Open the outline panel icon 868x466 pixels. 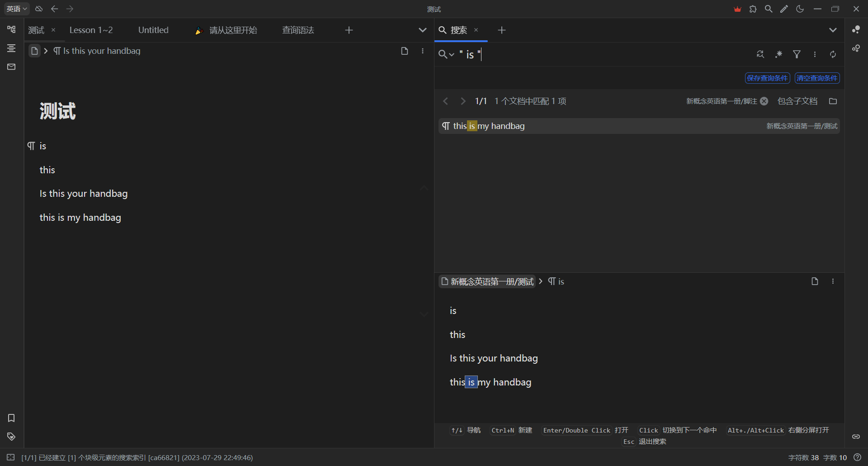click(11, 48)
